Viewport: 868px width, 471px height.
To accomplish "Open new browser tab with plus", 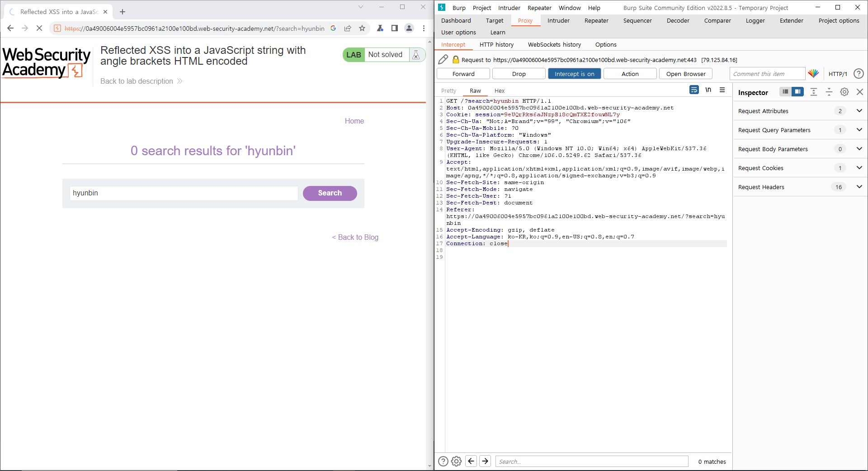I will coord(123,12).
